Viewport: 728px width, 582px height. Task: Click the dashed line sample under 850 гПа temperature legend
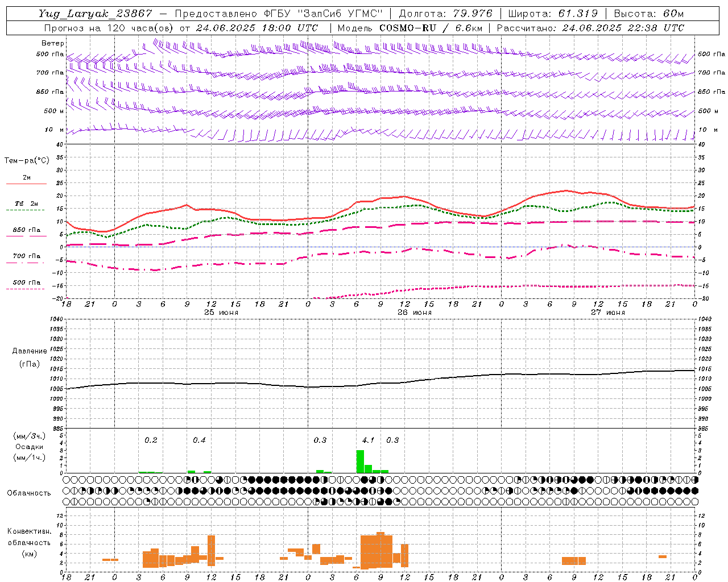pyautogui.click(x=26, y=236)
